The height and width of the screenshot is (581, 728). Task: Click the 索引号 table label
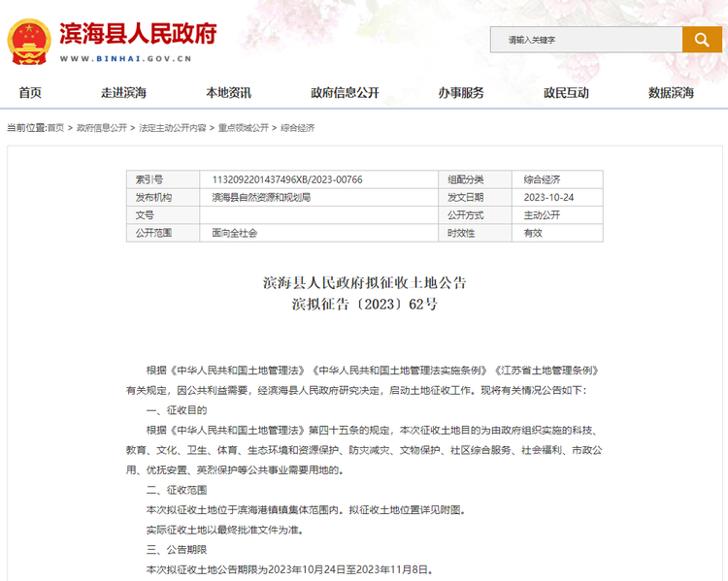[x=149, y=179]
